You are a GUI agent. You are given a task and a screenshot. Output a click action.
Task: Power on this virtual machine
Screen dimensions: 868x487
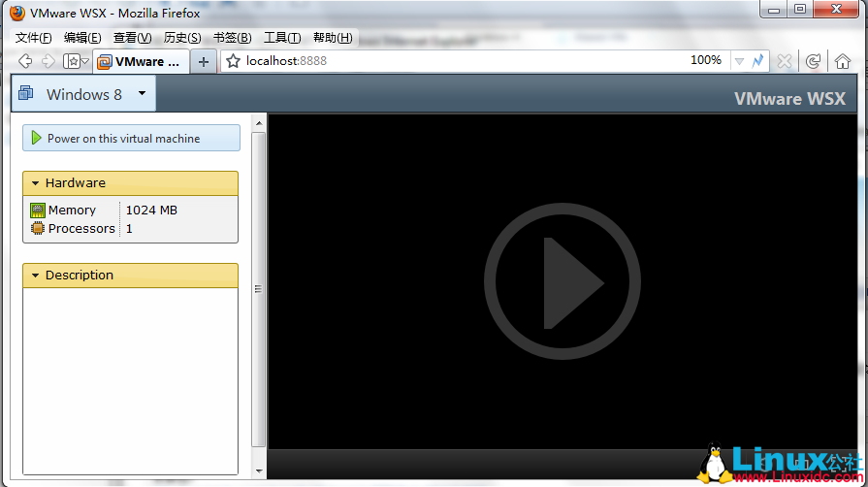tap(131, 139)
